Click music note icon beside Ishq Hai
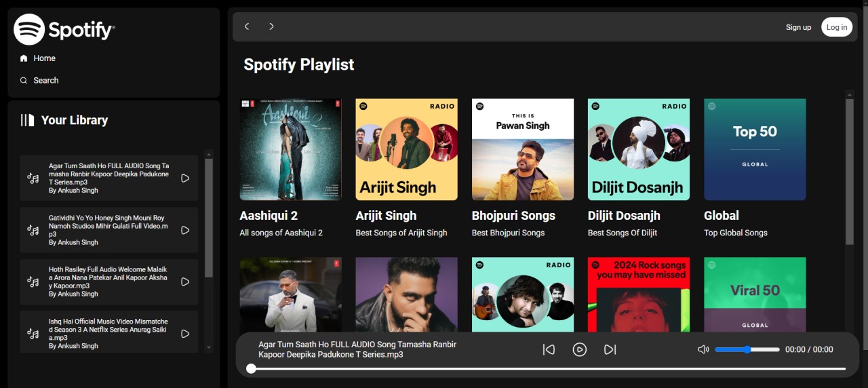868x388 pixels. tap(33, 334)
